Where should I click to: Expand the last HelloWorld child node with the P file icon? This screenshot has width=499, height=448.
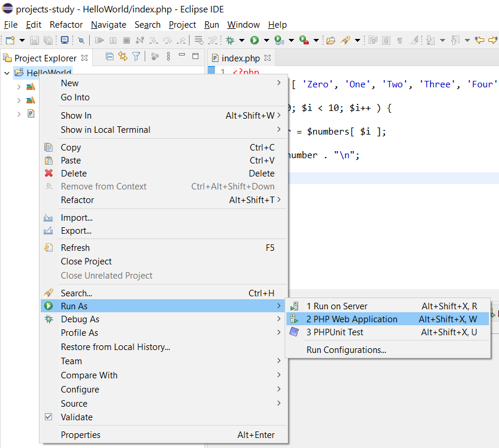point(19,114)
